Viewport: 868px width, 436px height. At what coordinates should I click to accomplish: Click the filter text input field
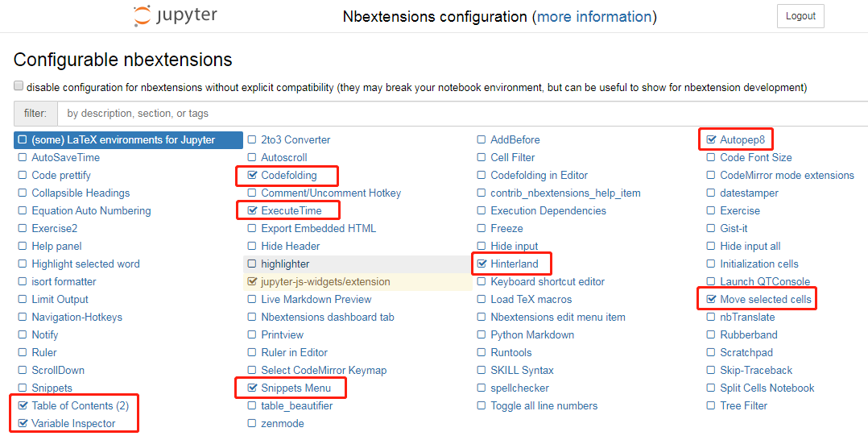click(x=459, y=114)
